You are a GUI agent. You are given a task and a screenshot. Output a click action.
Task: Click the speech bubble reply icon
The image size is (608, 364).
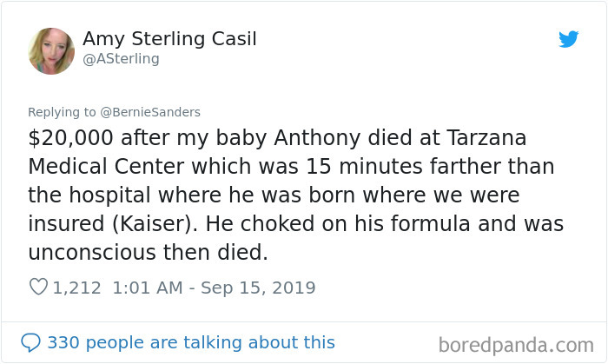pyautogui.click(x=30, y=342)
